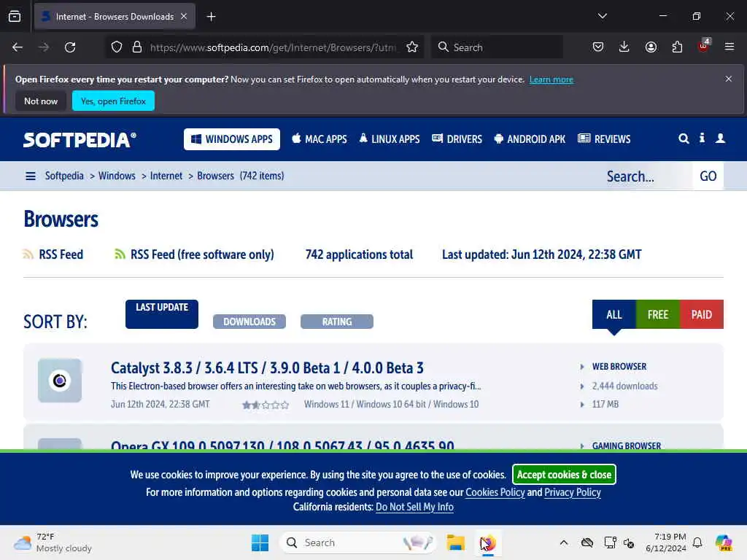Screen dimensions: 747x560
Task: Click the Browsers breadcrumb link
Action: [215, 176]
